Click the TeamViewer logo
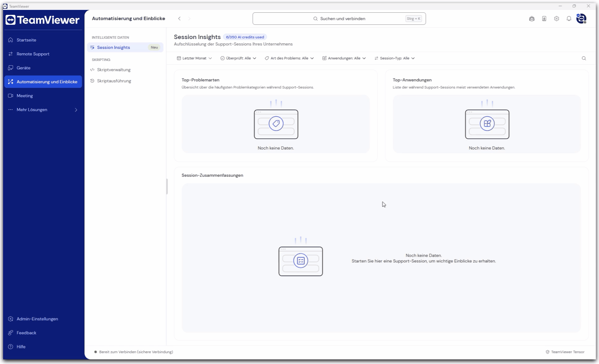Viewport: 599px width, 364px height. (x=43, y=20)
